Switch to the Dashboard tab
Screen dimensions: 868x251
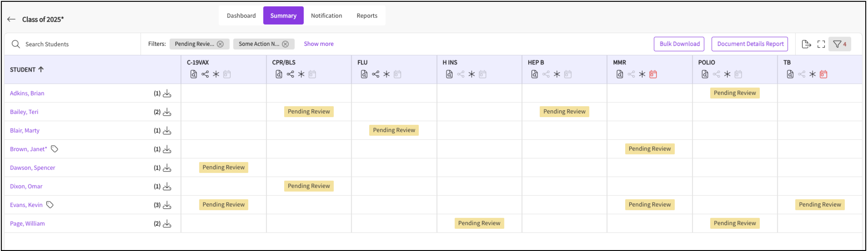pyautogui.click(x=241, y=15)
